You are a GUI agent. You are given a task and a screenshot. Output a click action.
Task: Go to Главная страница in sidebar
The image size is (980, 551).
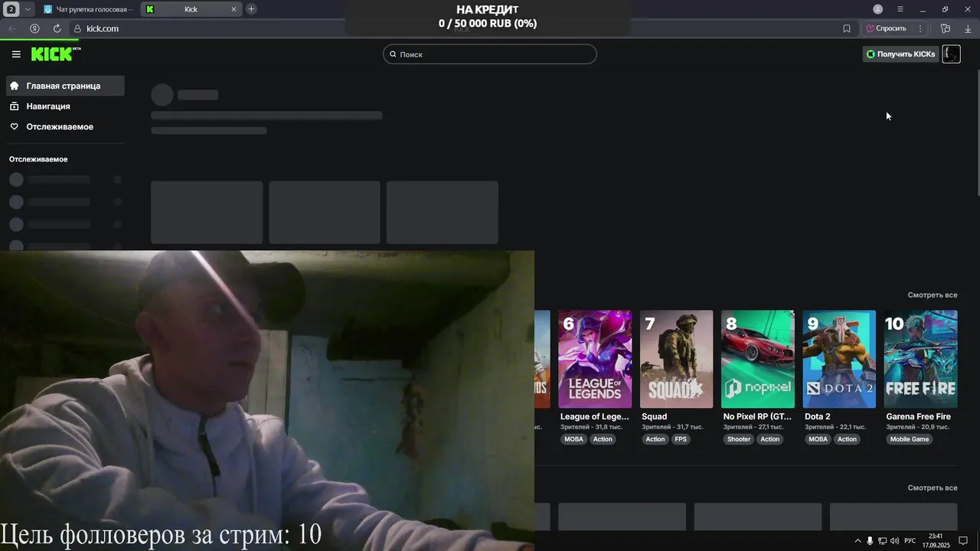coord(65,86)
